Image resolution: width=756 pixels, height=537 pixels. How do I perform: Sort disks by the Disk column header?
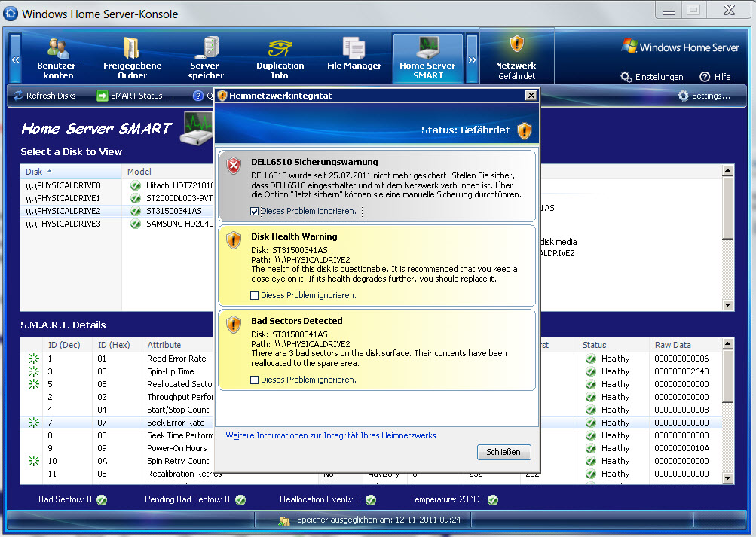pos(71,172)
